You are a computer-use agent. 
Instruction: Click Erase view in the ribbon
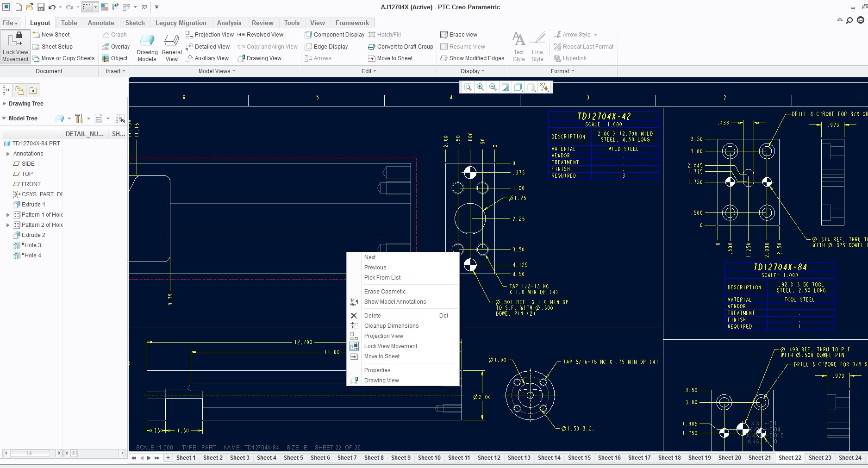coord(459,35)
